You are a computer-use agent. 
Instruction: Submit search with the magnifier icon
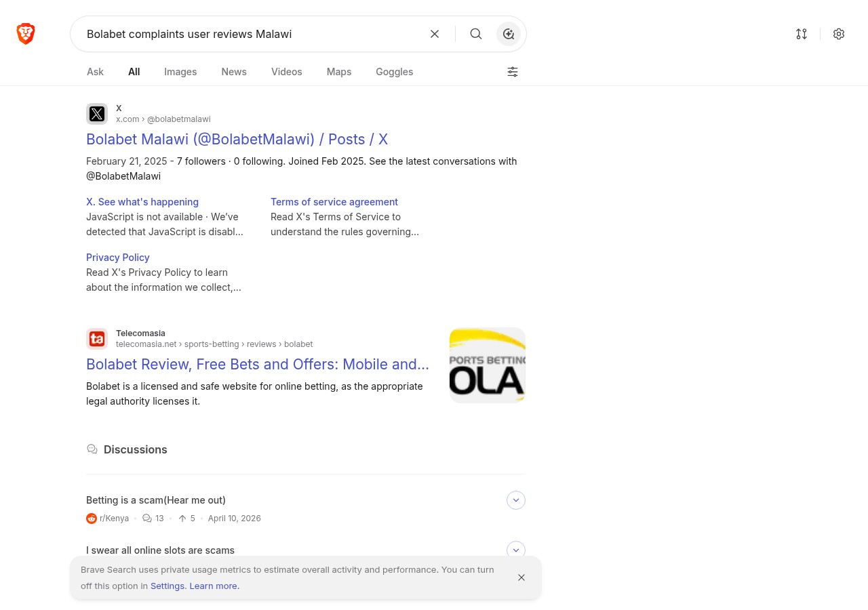476,34
